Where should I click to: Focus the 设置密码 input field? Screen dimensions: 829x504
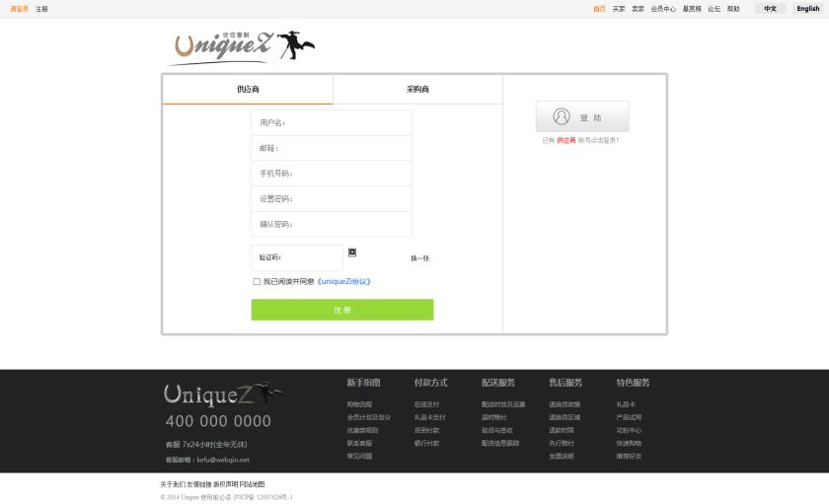pyautogui.click(x=332, y=198)
